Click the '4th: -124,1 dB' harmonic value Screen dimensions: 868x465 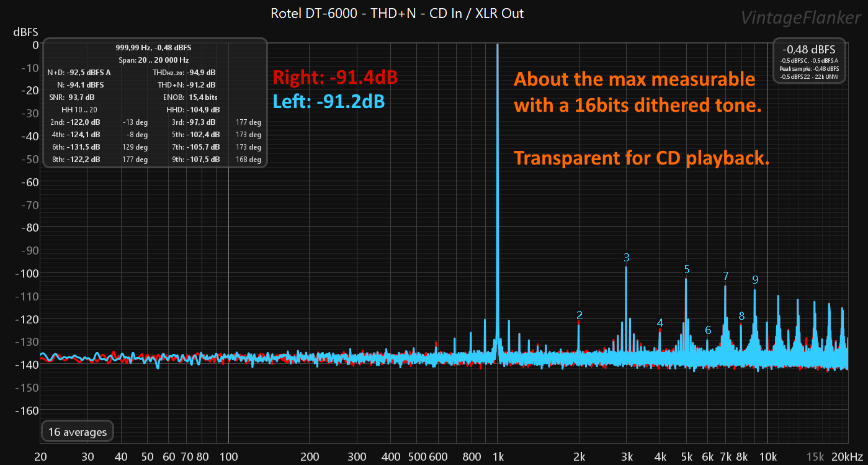(x=75, y=135)
